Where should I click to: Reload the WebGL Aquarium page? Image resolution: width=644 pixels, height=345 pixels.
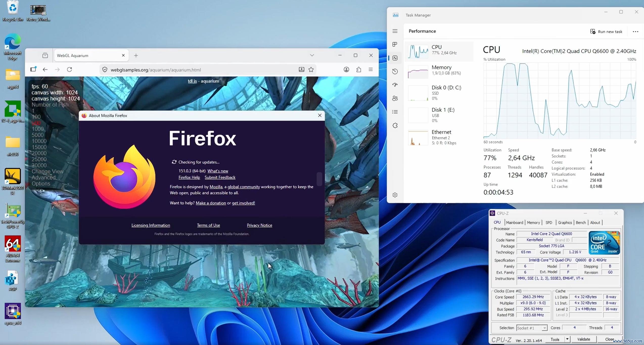[x=70, y=70]
